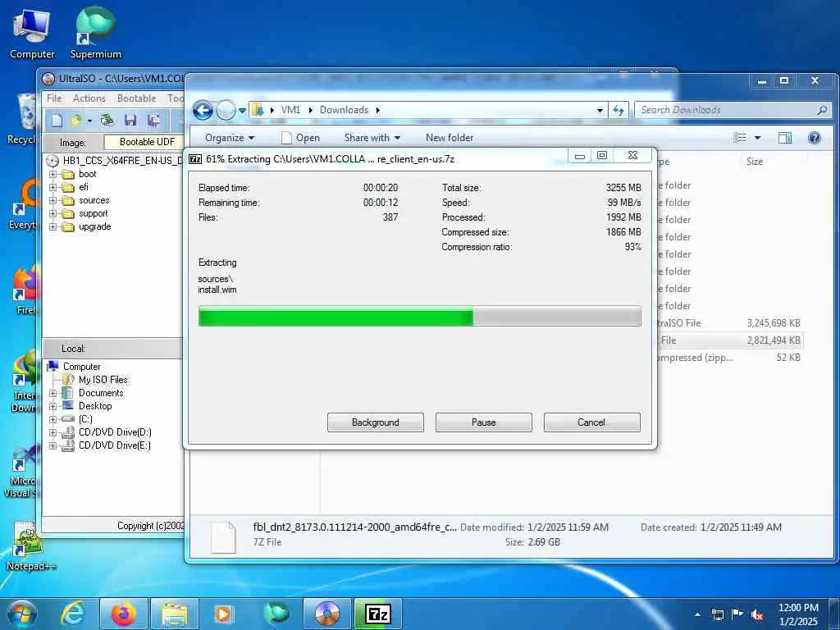This screenshot has height=630, width=840.
Task: Expand the efi folder in UltraISO tree
Action: tap(52, 188)
